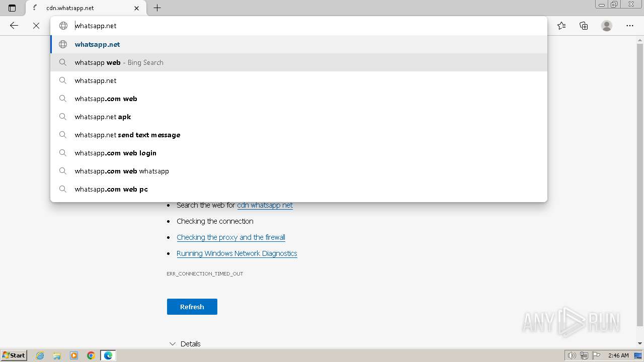Viewport: 644px width, 362px height.
Task: Select the whatsapp.net site suggestion
Action: (x=299, y=44)
